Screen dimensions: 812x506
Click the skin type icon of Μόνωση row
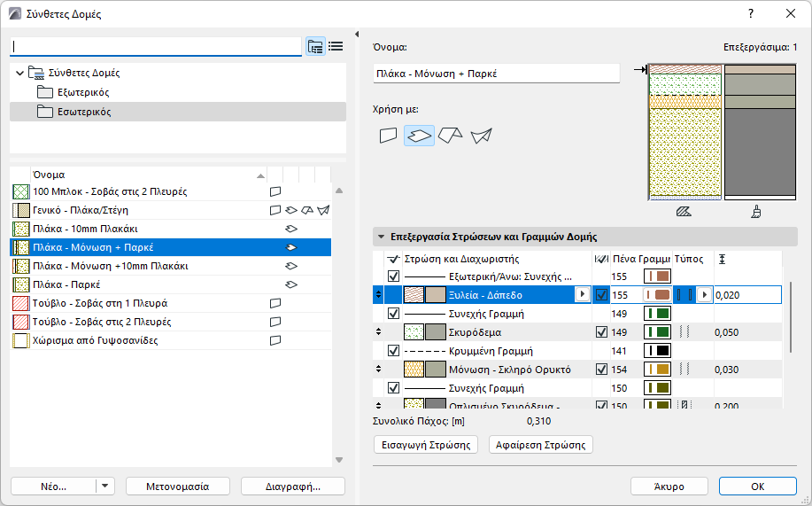click(684, 370)
